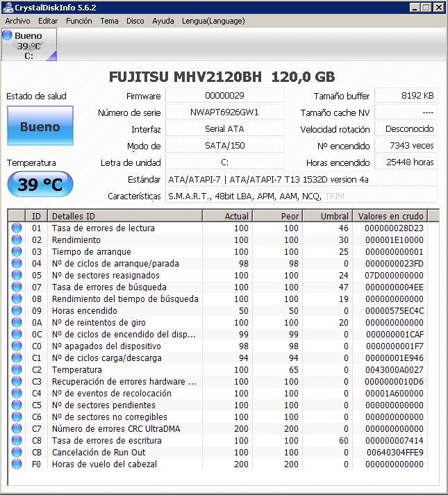Image resolution: width=448 pixels, height=495 pixels.
Task: Click the Umbral column header
Action: (328, 216)
